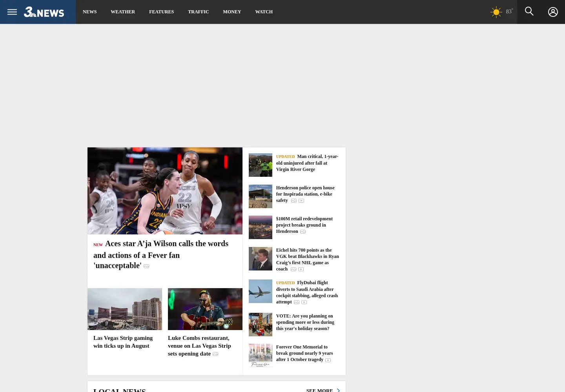Screen dimensions: 565x392
Task: Click the Inspirada station thumbnail
Action: point(261,196)
